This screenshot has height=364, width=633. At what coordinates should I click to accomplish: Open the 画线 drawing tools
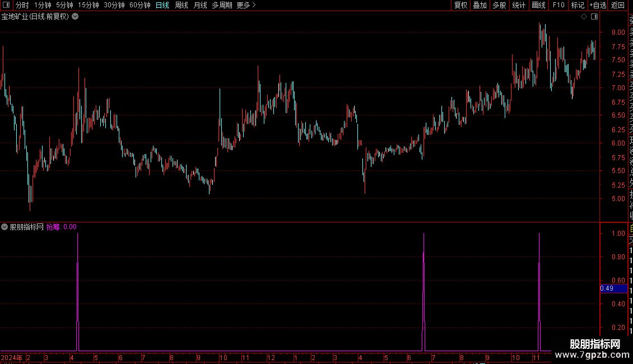click(x=538, y=5)
